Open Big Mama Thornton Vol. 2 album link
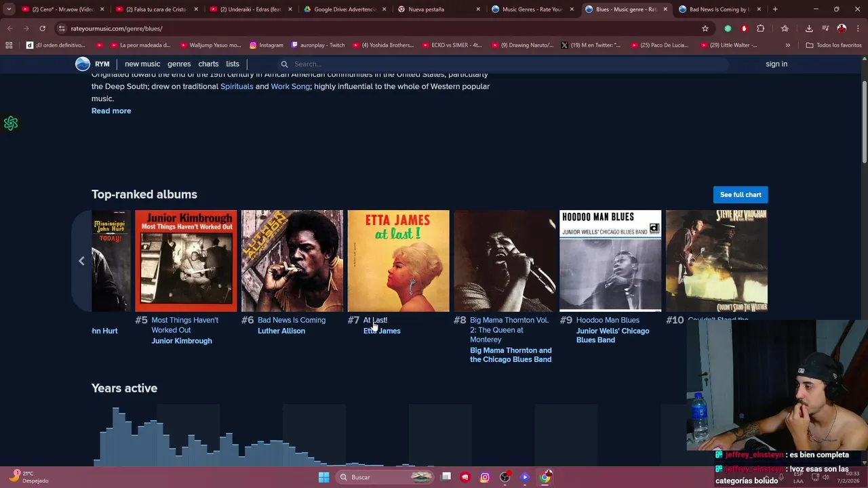Image resolution: width=868 pixels, height=488 pixels. pyautogui.click(x=509, y=329)
